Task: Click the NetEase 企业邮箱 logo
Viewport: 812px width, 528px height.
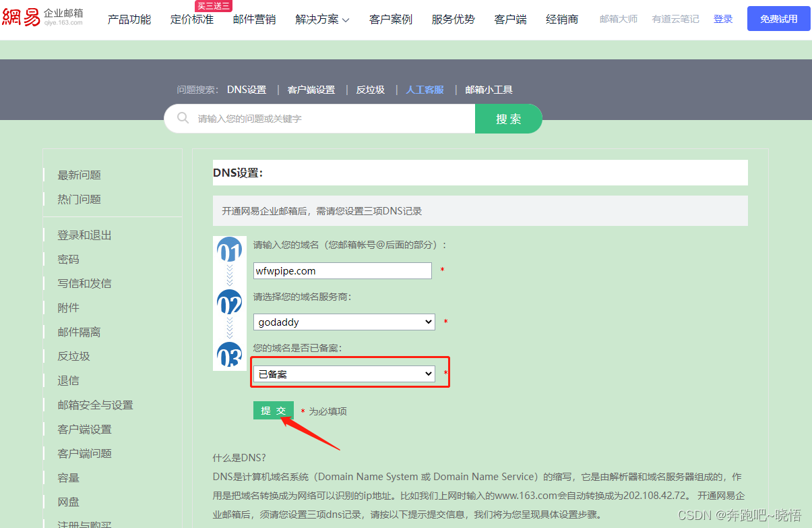Action: click(x=42, y=17)
